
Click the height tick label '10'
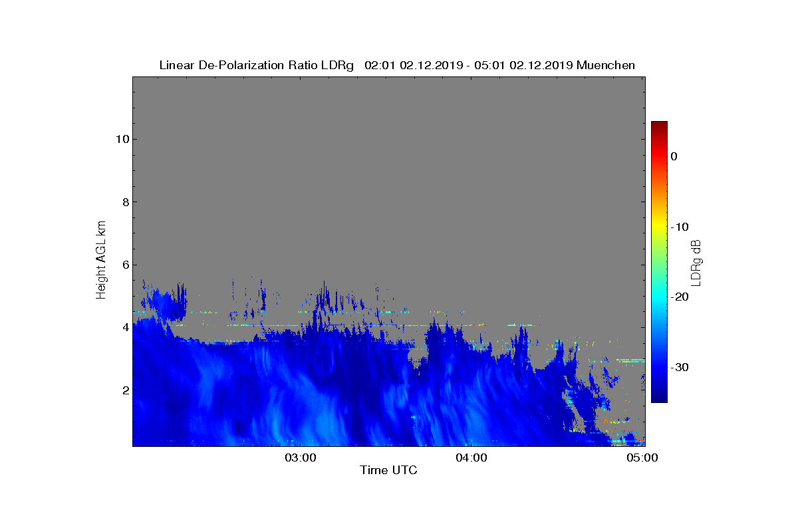pyautogui.click(x=121, y=139)
